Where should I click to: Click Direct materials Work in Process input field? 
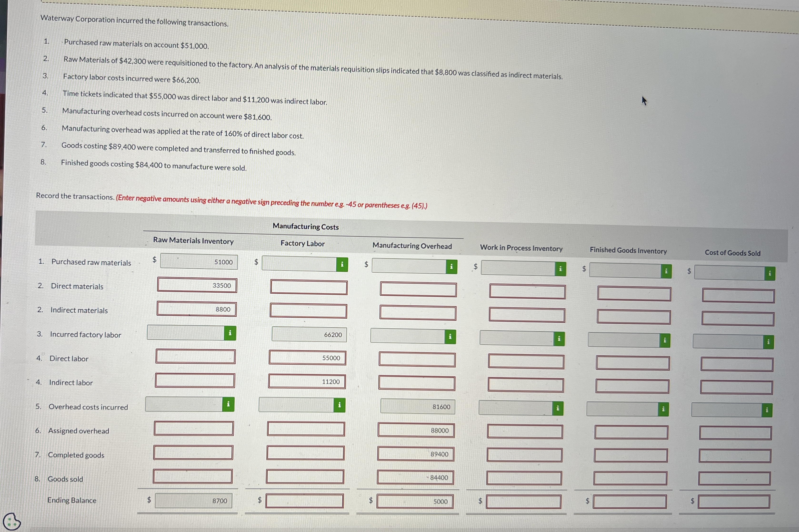point(527,291)
